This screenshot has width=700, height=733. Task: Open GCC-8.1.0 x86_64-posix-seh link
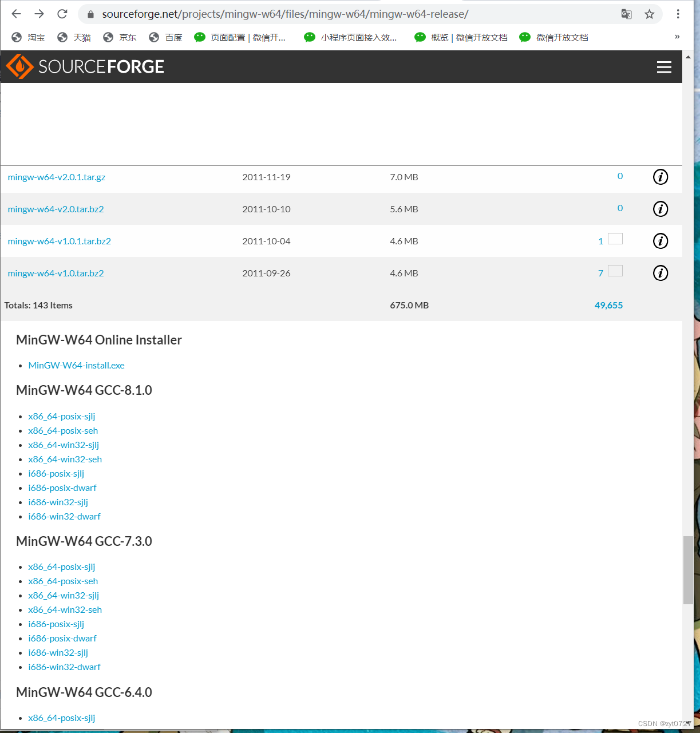click(63, 431)
